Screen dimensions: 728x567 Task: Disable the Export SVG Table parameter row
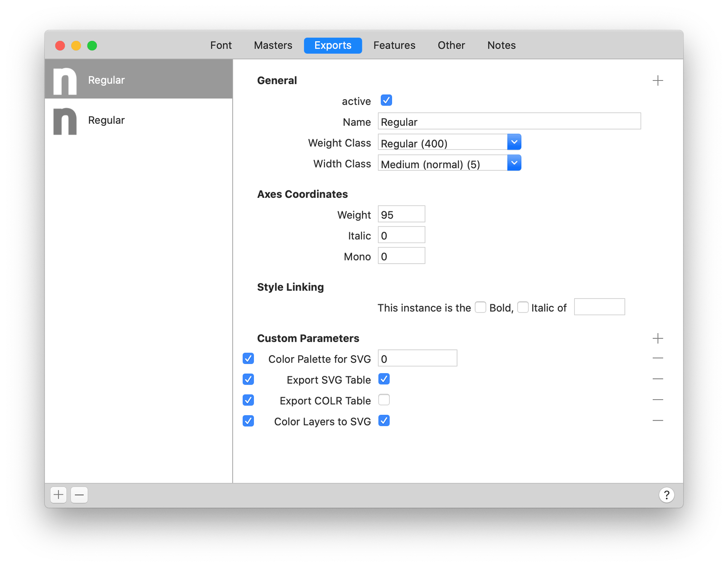(248, 379)
